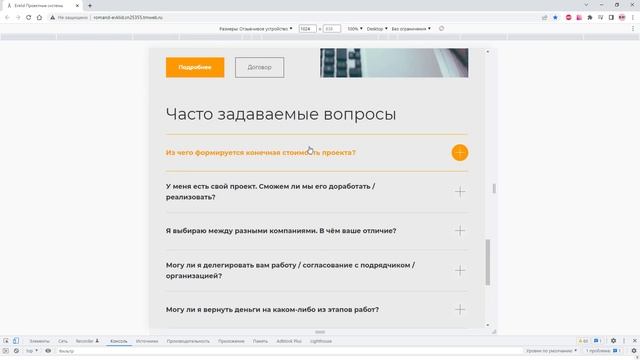Expand 'Могу ли я делегировать' question
This screenshot has height=360, width=640.
coord(460,270)
